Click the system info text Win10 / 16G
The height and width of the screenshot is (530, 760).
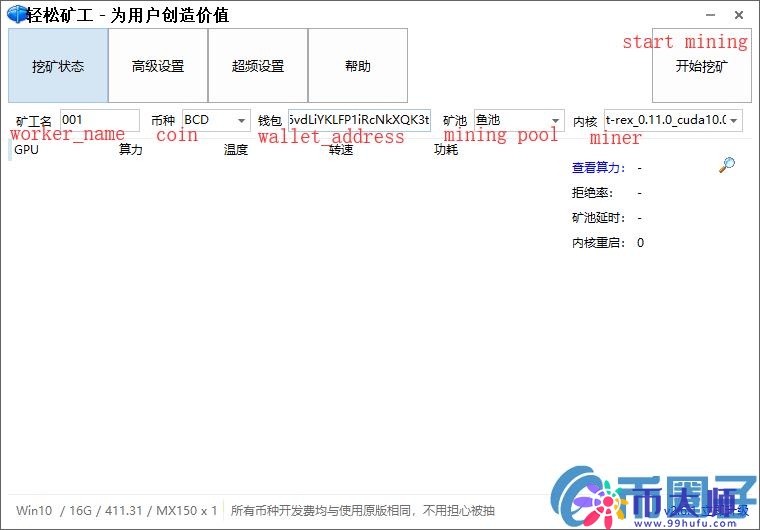116,510
